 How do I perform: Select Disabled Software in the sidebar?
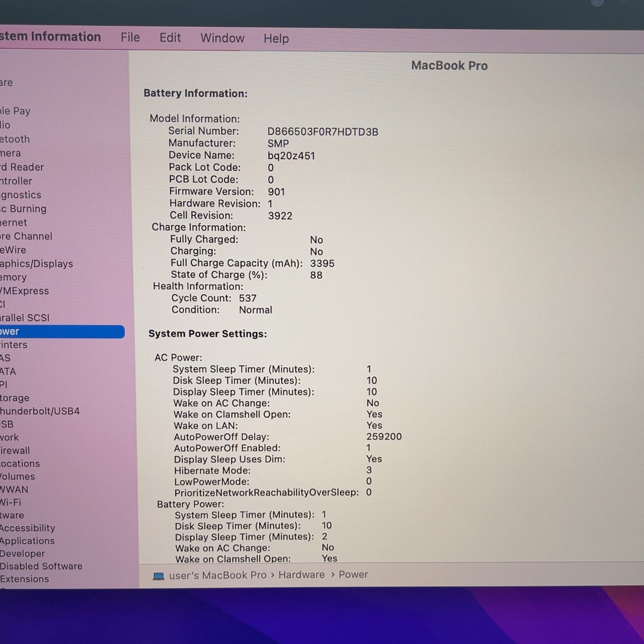click(x=41, y=566)
